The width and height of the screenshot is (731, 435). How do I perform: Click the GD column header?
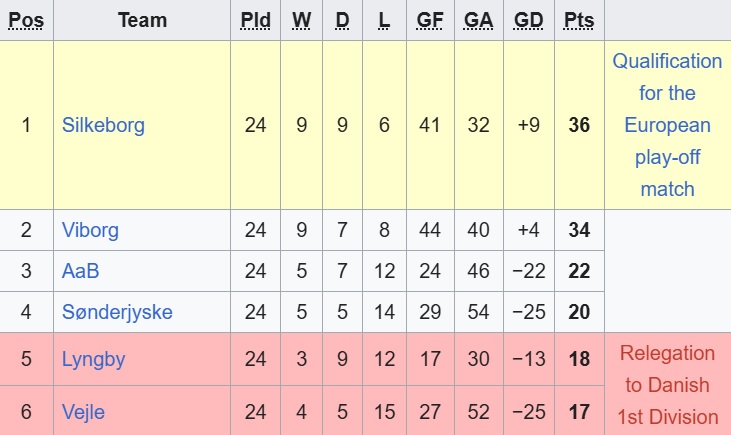529,21
